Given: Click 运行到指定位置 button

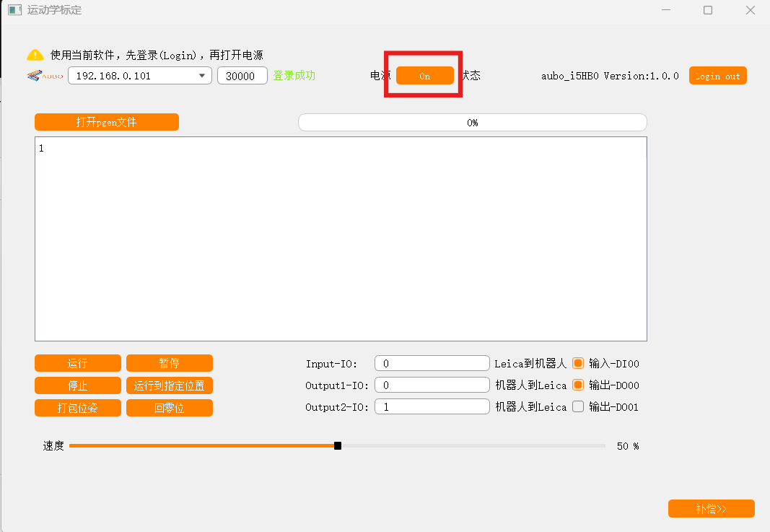Looking at the screenshot, I should coord(170,385).
